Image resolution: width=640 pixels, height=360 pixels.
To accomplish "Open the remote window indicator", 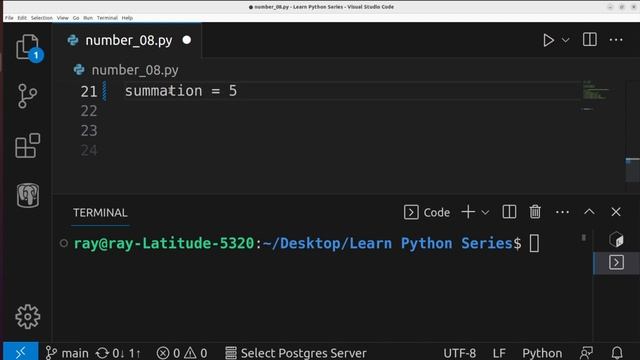I will (20, 352).
